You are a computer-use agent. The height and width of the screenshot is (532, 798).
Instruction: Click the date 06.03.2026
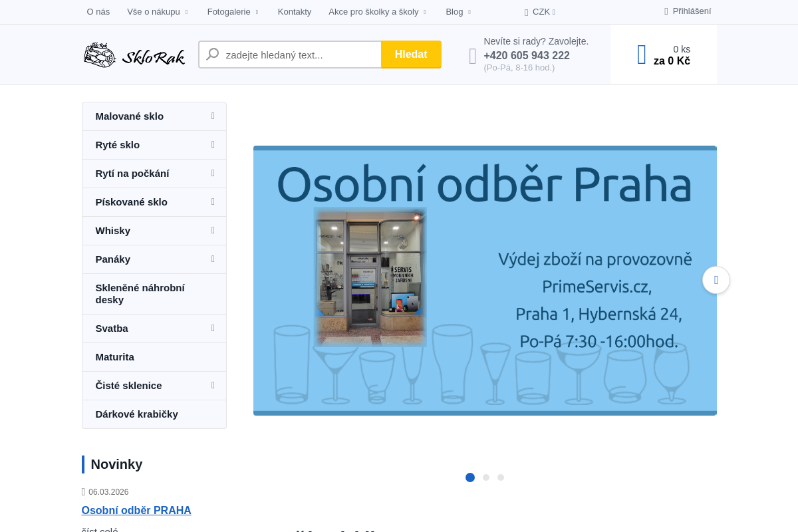click(108, 492)
